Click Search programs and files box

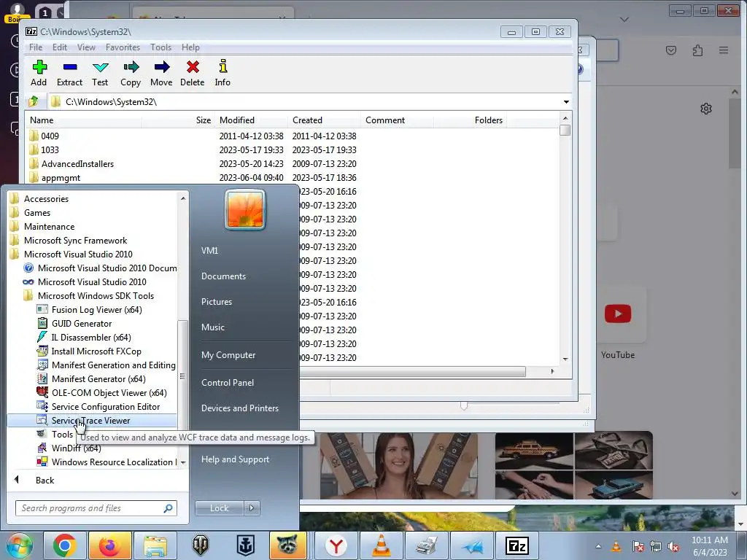coord(96,508)
